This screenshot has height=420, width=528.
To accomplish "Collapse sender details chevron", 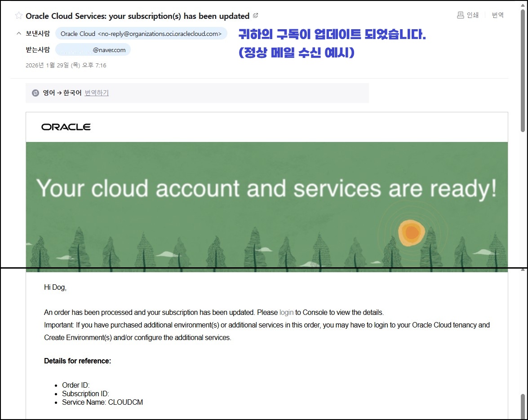I will [18, 33].
